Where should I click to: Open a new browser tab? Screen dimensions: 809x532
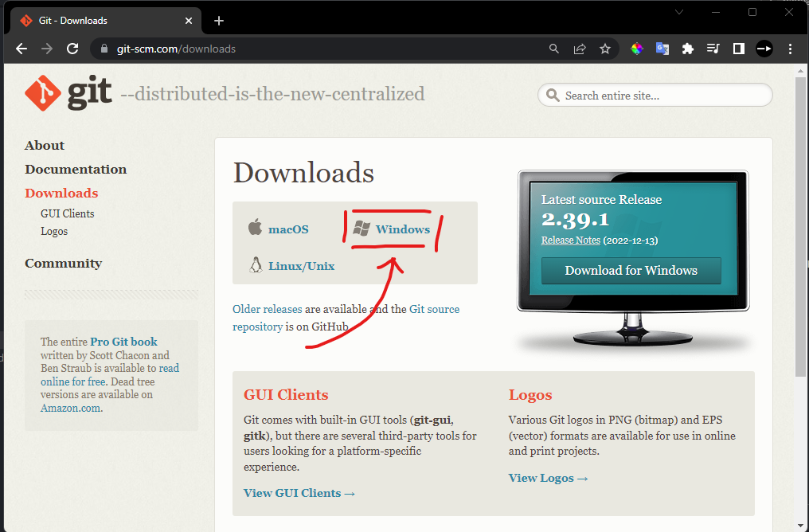[219, 21]
